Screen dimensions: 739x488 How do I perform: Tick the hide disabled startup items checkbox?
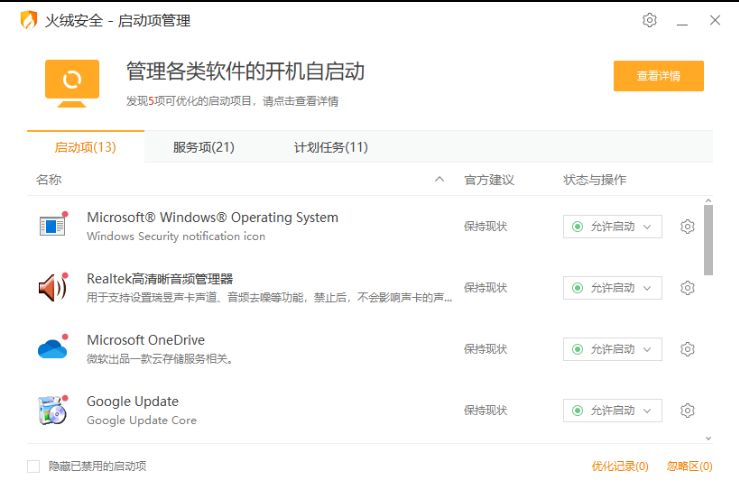[33, 466]
